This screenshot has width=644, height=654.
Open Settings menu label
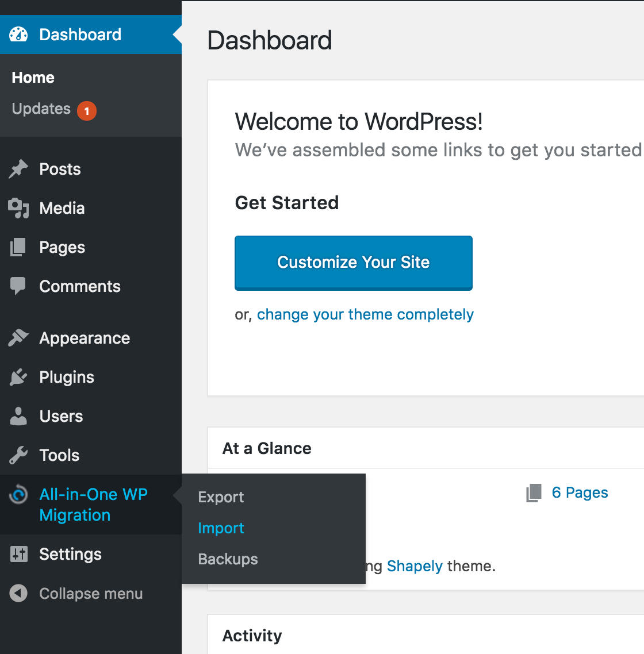(x=70, y=555)
